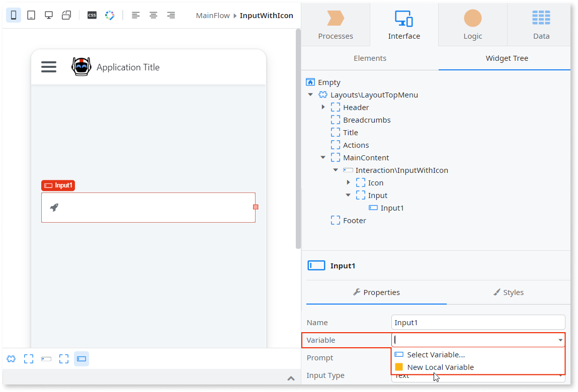Click MainFlow in the breadcrumb
578x392 pixels.
coord(213,16)
